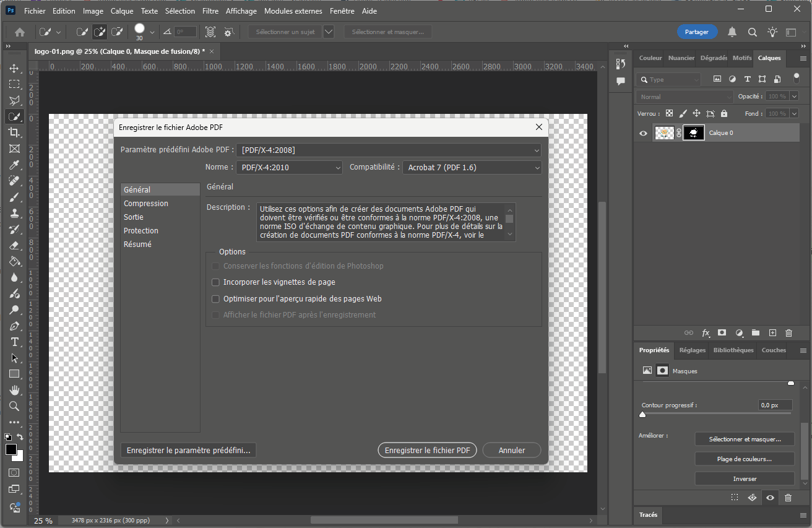The width and height of the screenshot is (812, 528).
Task: Select the Crop tool in the toolbar
Action: [x=14, y=132]
